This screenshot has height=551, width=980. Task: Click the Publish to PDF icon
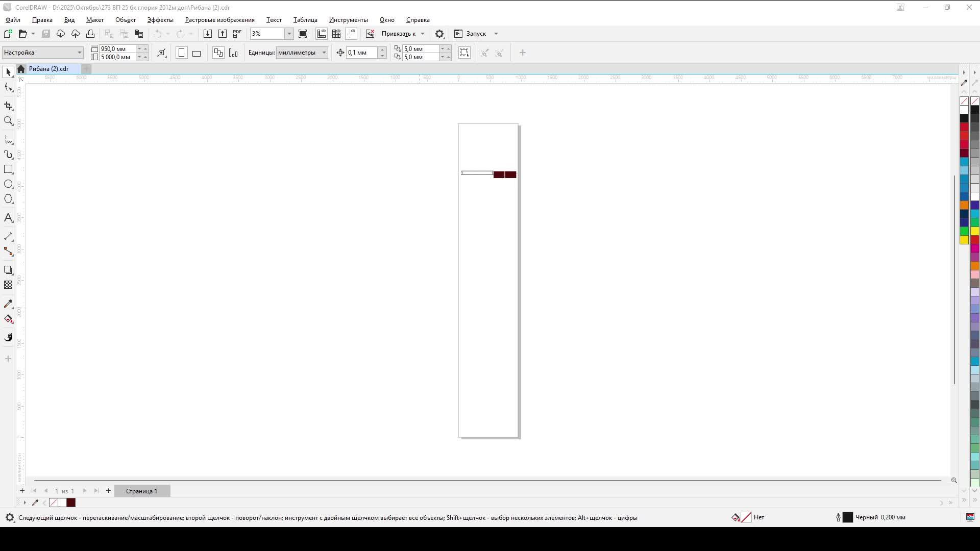coord(237,34)
